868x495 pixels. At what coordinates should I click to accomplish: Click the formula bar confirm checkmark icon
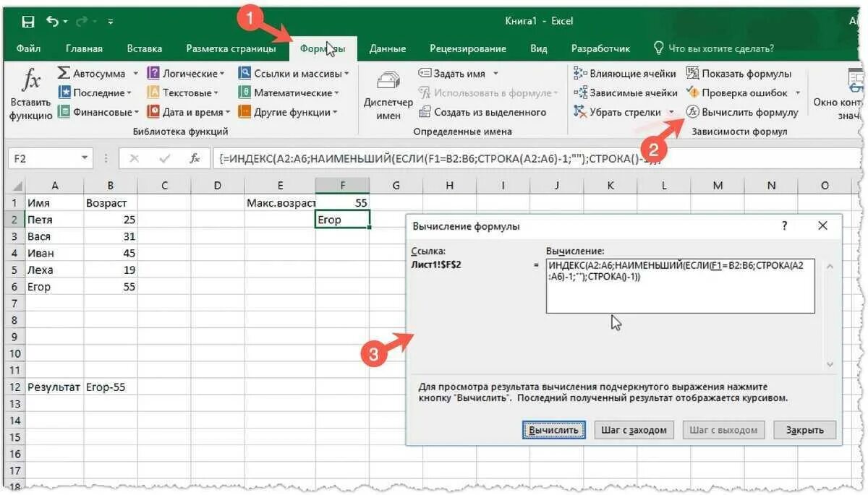point(164,158)
